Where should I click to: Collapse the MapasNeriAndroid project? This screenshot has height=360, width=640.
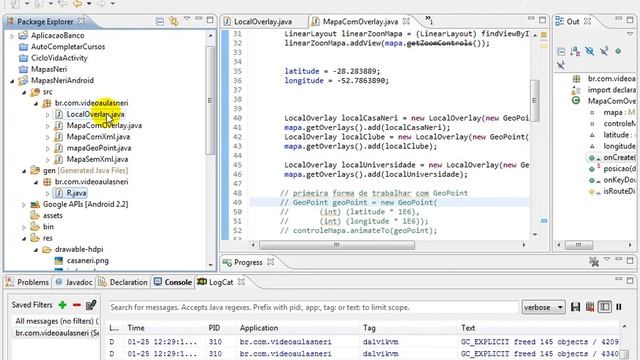[x=12, y=81]
